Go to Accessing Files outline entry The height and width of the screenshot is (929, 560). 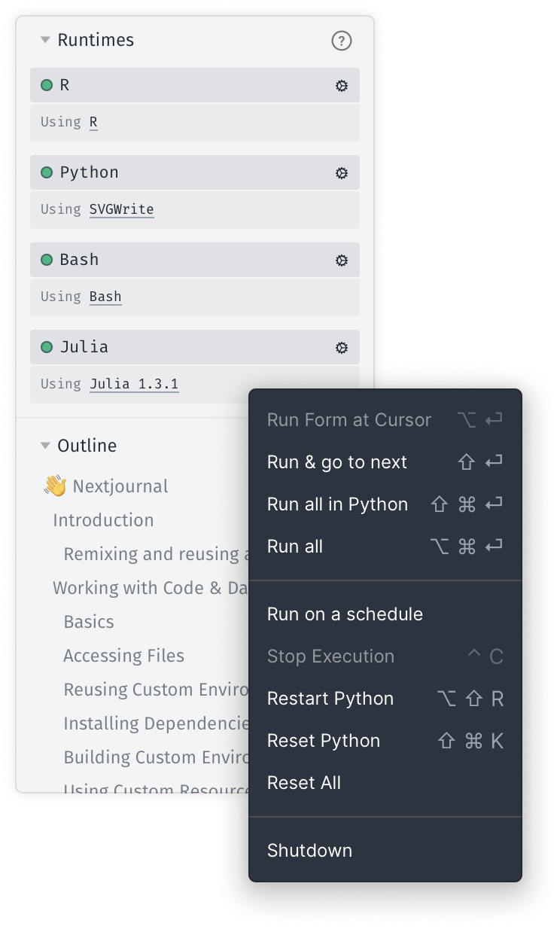point(123,656)
